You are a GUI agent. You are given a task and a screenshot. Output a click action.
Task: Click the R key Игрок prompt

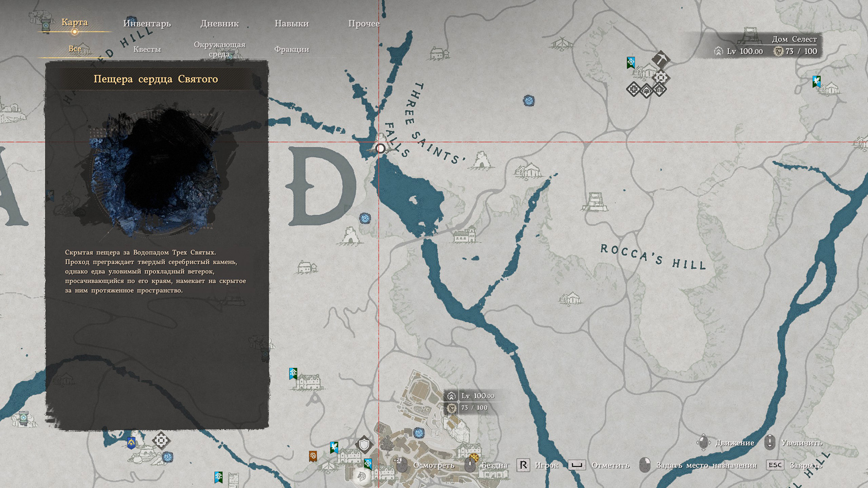[x=538, y=465]
